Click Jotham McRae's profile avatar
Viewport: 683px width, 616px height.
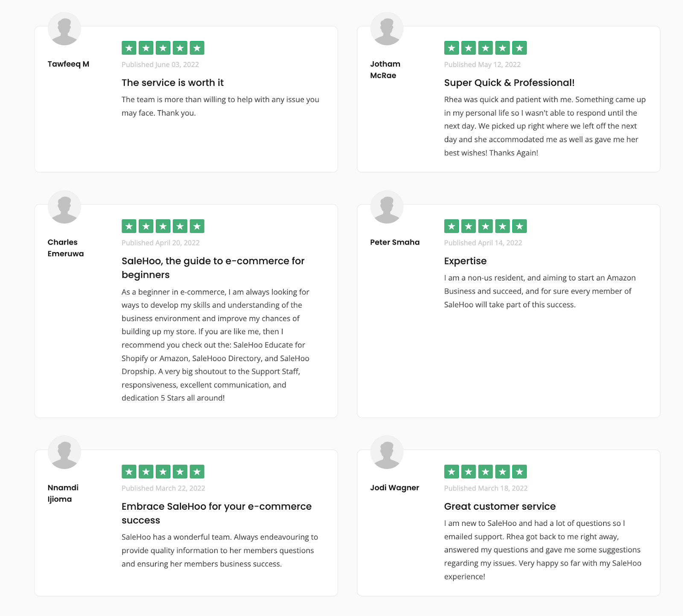click(387, 29)
